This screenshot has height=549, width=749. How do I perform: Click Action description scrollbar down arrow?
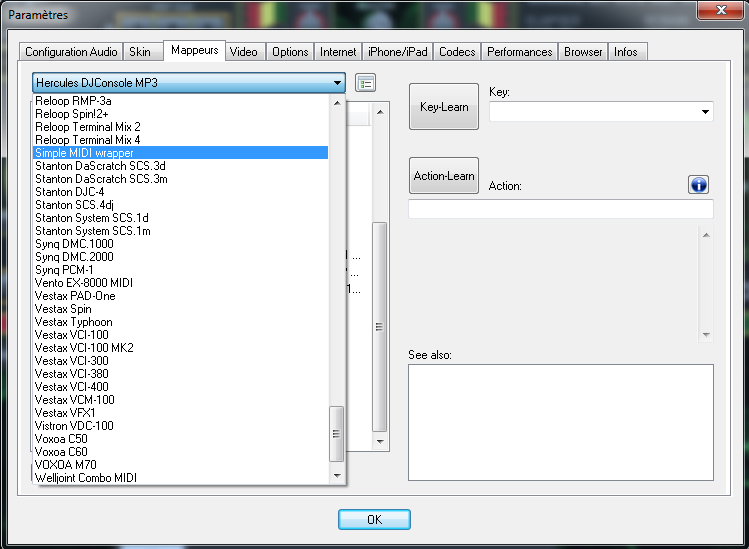click(706, 334)
